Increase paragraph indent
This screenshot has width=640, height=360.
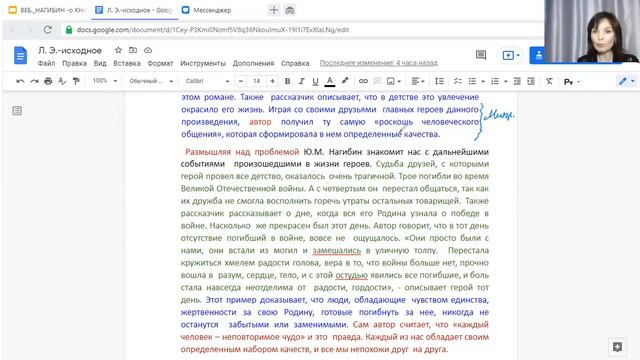[531, 81]
